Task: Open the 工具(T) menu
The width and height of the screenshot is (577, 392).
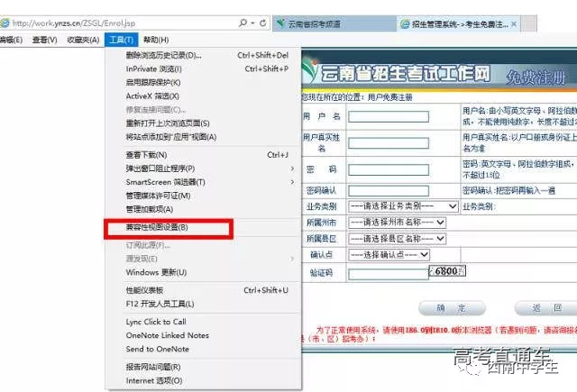Action: 120,40
